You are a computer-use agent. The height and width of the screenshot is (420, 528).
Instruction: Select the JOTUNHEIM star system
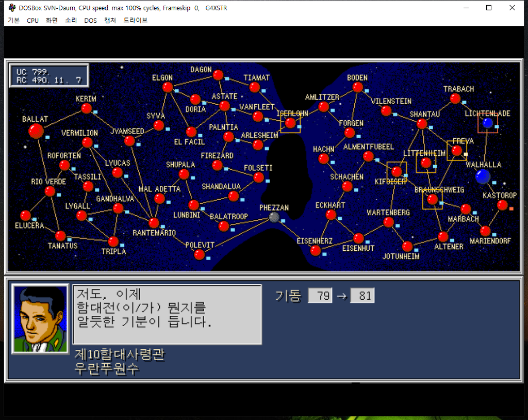[407, 247]
